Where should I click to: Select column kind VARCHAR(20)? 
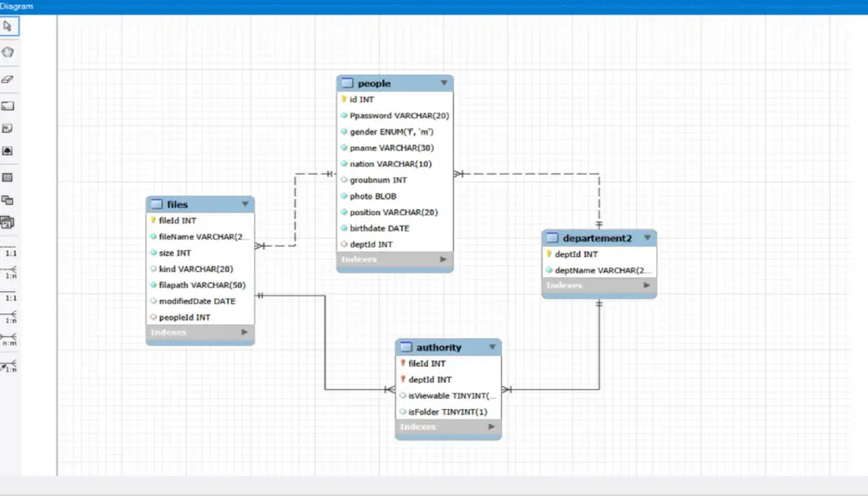[x=196, y=268]
